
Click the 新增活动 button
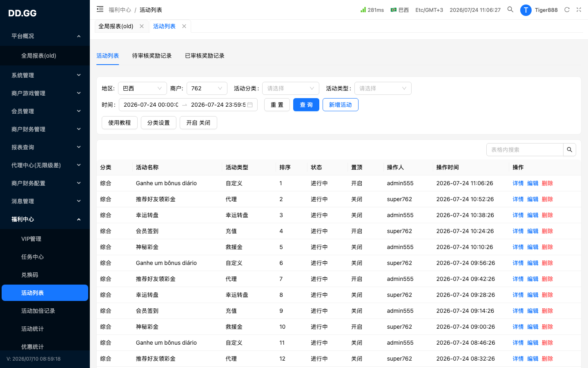(341, 105)
